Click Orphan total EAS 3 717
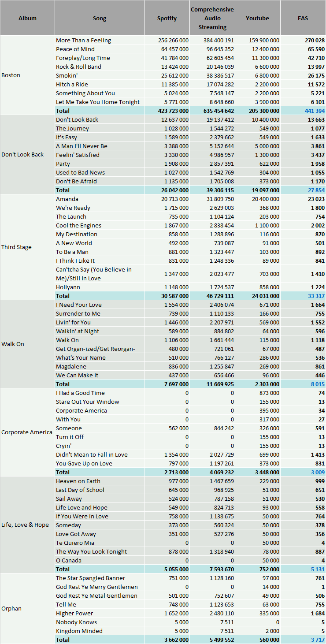Image resolution: width=326 pixels, height=644 pixels. (x=303, y=640)
